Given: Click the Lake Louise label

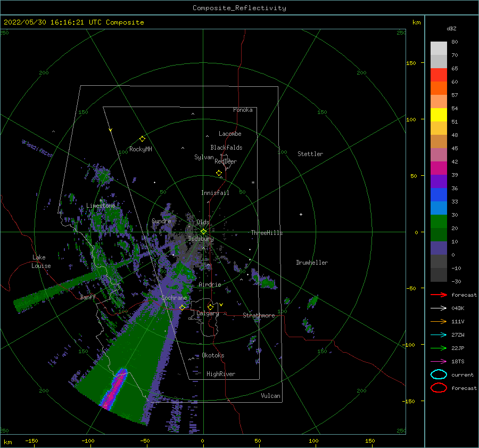Looking at the screenshot, I should [x=41, y=262].
